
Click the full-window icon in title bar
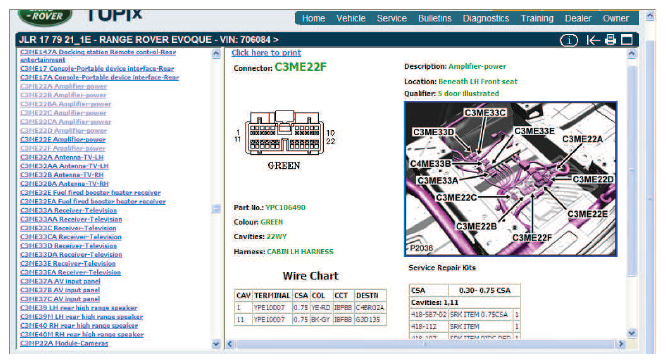(627, 40)
